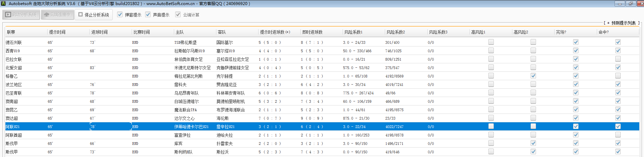The width and height of the screenshot is (644, 157).
Task: Uncheck 高风险2 for the 格鲁乙 row
Action: point(533,76)
